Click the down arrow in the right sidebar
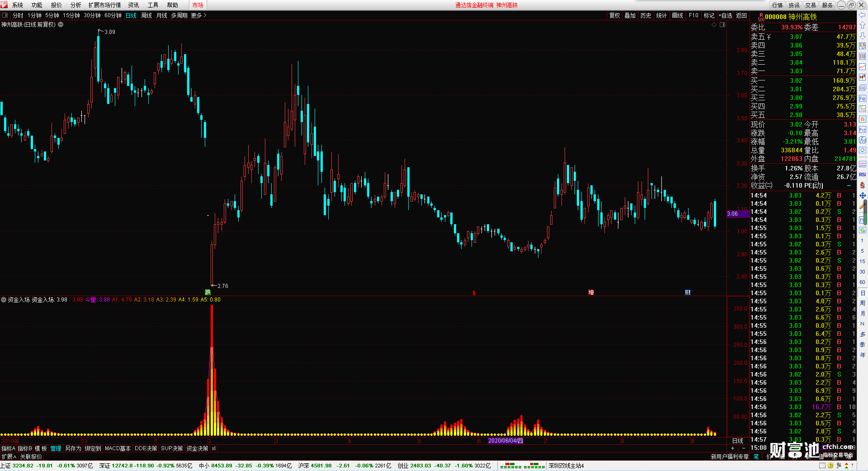This screenshot has height=471, width=868. coord(863,36)
